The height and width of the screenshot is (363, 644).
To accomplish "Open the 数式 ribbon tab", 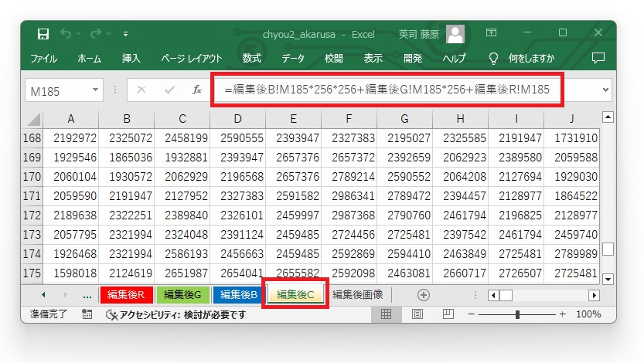I will click(x=252, y=59).
